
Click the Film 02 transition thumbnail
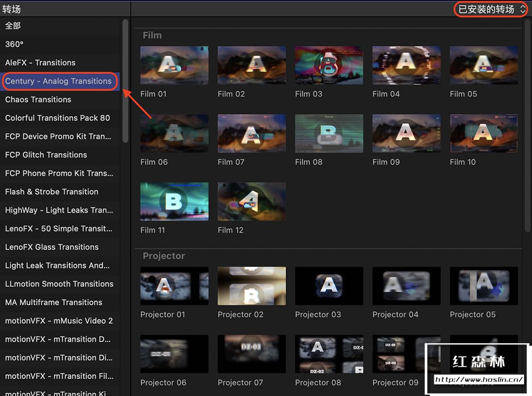click(x=252, y=65)
